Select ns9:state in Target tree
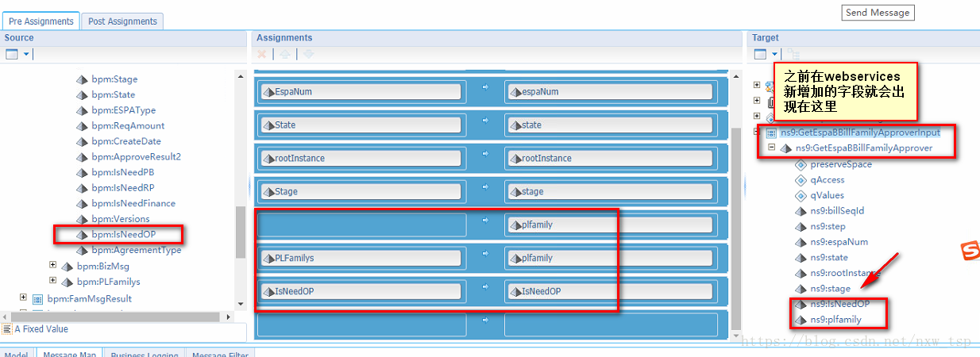Screen dimensions: 980x357 (829, 258)
